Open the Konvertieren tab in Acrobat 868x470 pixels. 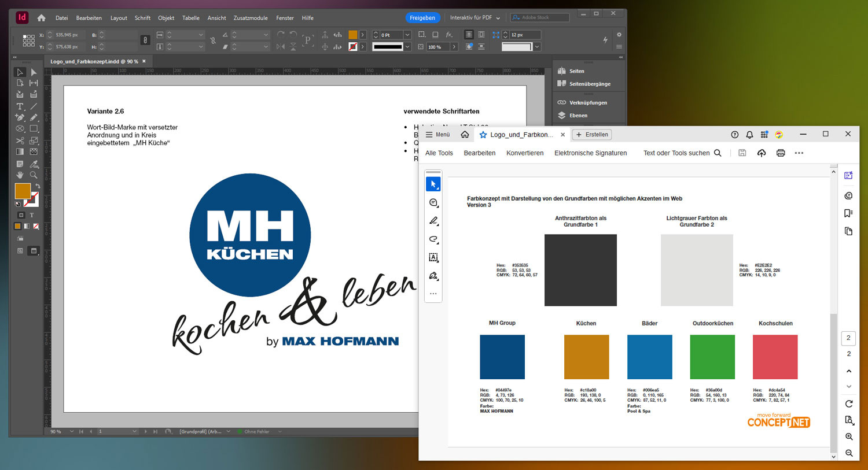click(x=524, y=153)
